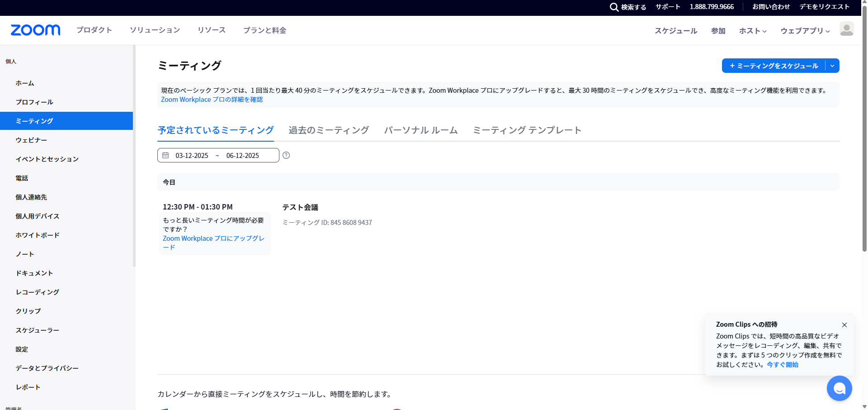Expand the schedule meeting button arrow
The width and height of the screenshot is (868, 410).
tap(832, 66)
